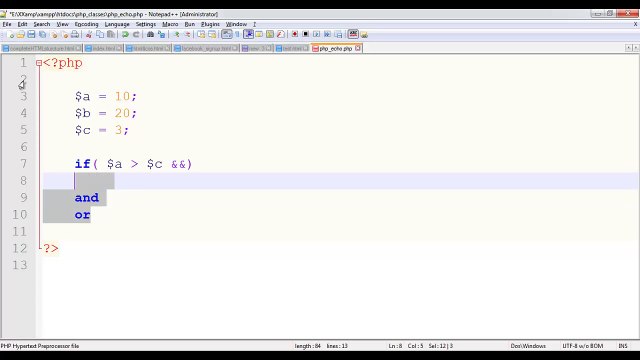
Task: Open the Settings menu
Action: pos(146,24)
